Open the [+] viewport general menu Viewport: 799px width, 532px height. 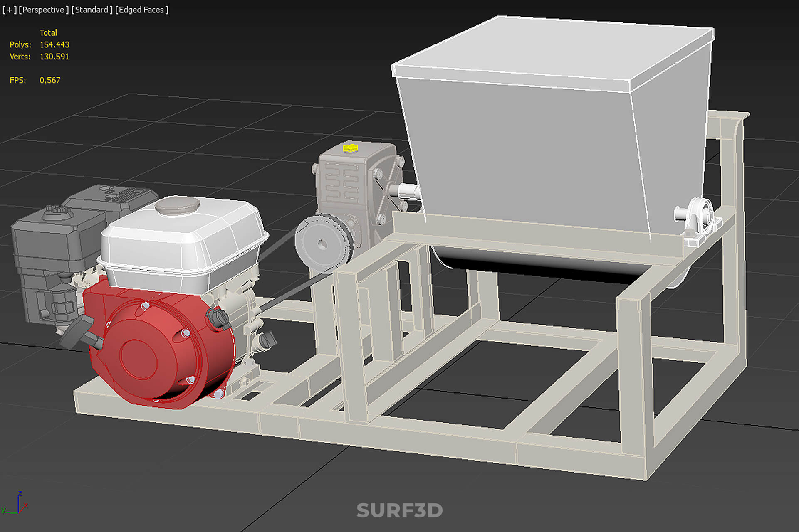pos(9,10)
